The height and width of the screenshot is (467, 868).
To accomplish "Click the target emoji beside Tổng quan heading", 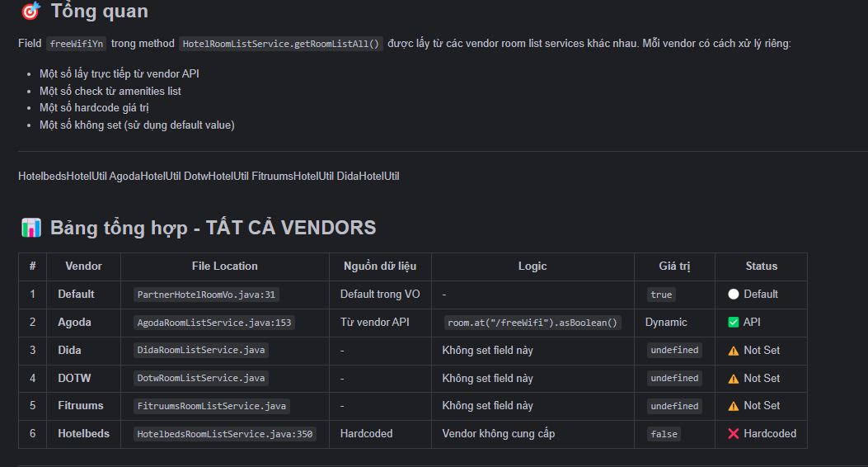I will click(x=30, y=12).
